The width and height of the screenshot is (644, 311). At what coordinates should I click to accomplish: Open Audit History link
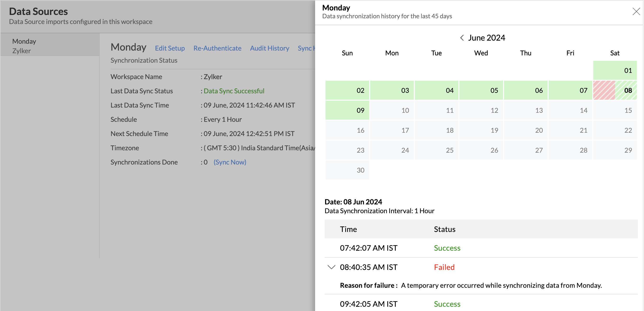[270, 48]
